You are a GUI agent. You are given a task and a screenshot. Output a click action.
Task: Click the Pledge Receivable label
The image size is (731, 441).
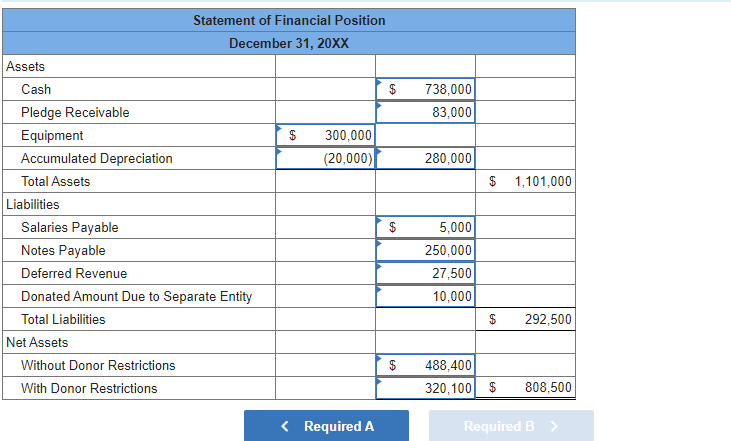point(75,112)
